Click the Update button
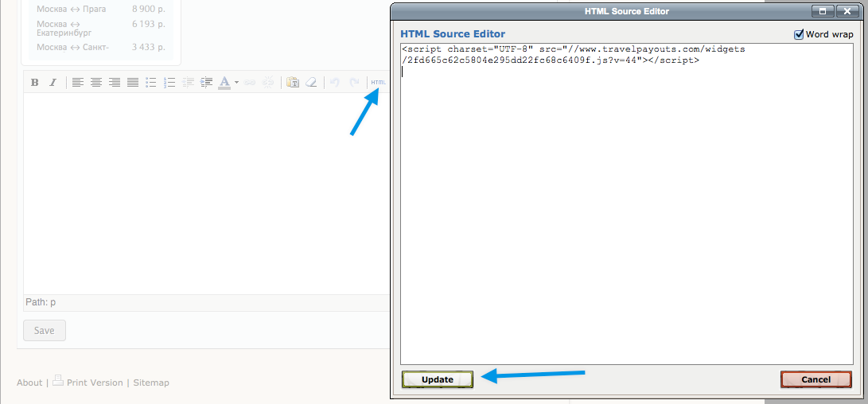This screenshot has width=868, height=404. pyautogui.click(x=438, y=379)
